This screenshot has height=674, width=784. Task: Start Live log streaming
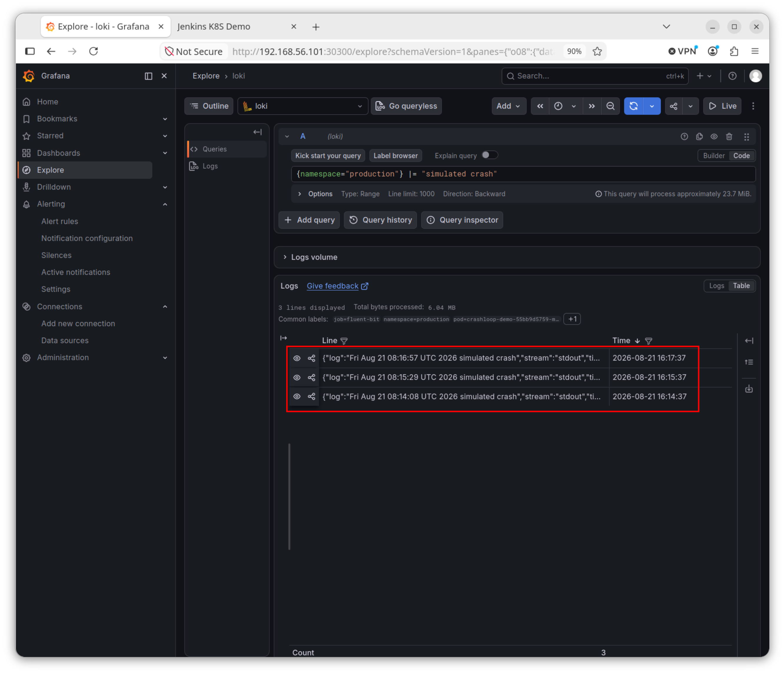pos(722,106)
